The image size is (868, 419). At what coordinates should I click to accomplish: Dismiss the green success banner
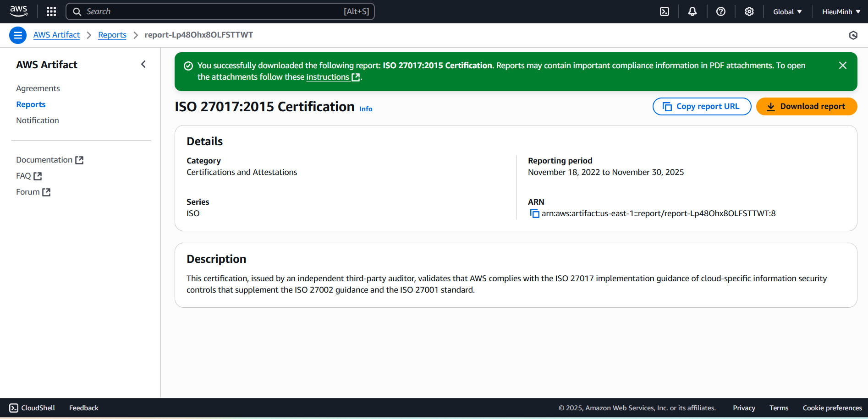tap(843, 65)
